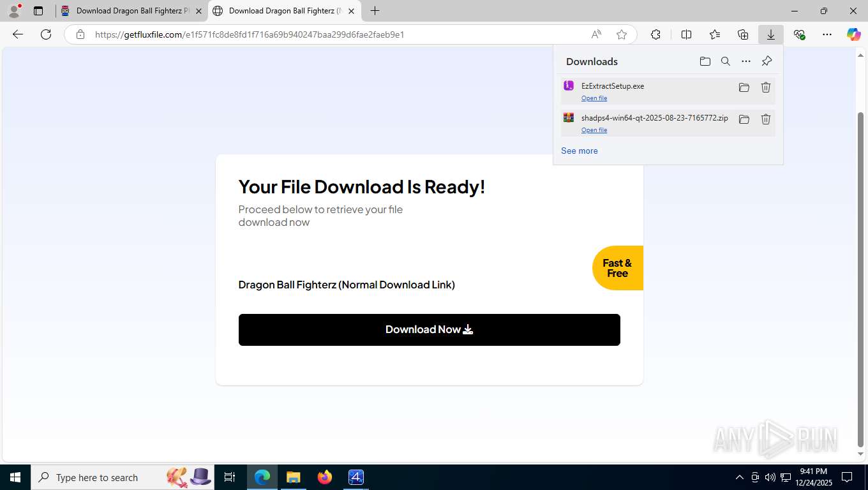The height and width of the screenshot is (490, 868).
Task: Search downloads with magnifier icon
Action: (x=726, y=61)
